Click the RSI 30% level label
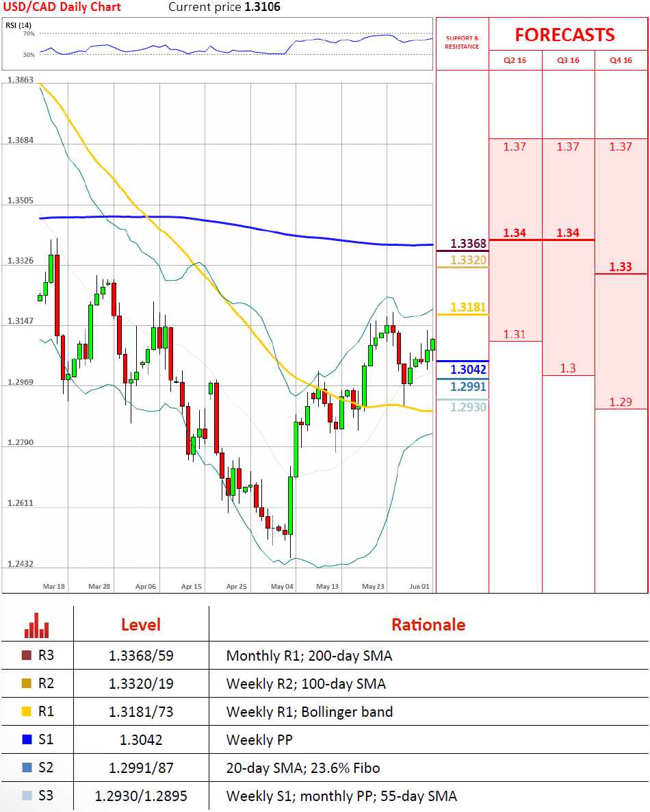650x812 pixels. (x=29, y=54)
